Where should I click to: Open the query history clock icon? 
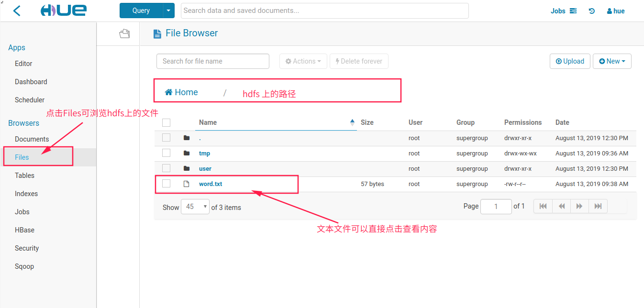[592, 11]
